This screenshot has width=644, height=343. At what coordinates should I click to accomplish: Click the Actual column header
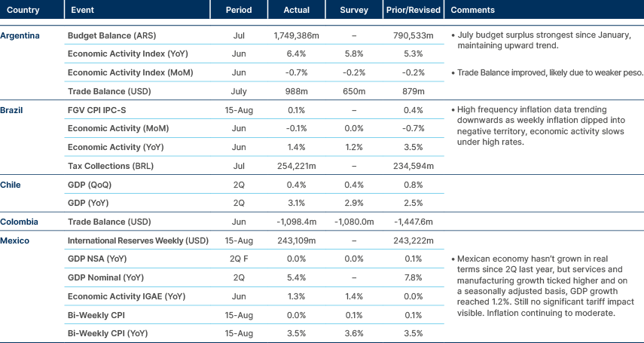[x=297, y=10]
